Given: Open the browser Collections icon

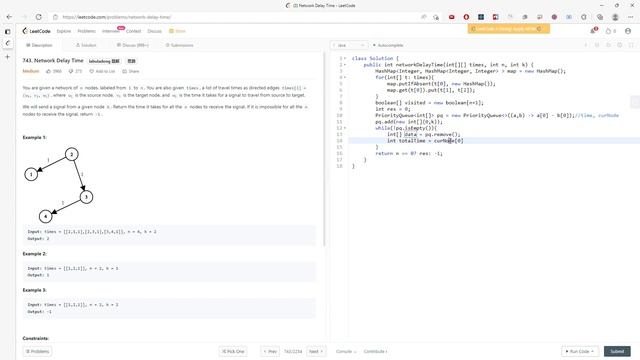Looking at the screenshot, I should (x=600, y=17).
